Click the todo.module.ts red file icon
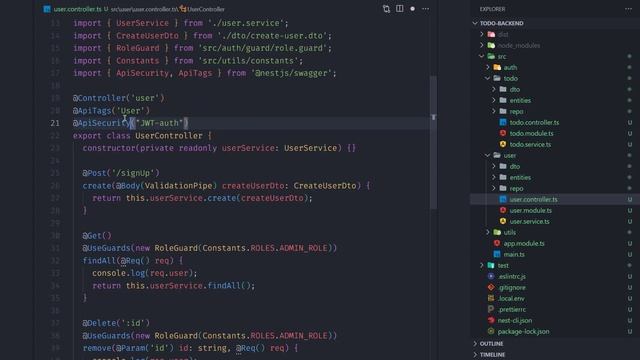This screenshot has height=360, width=640. click(x=503, y=133)
